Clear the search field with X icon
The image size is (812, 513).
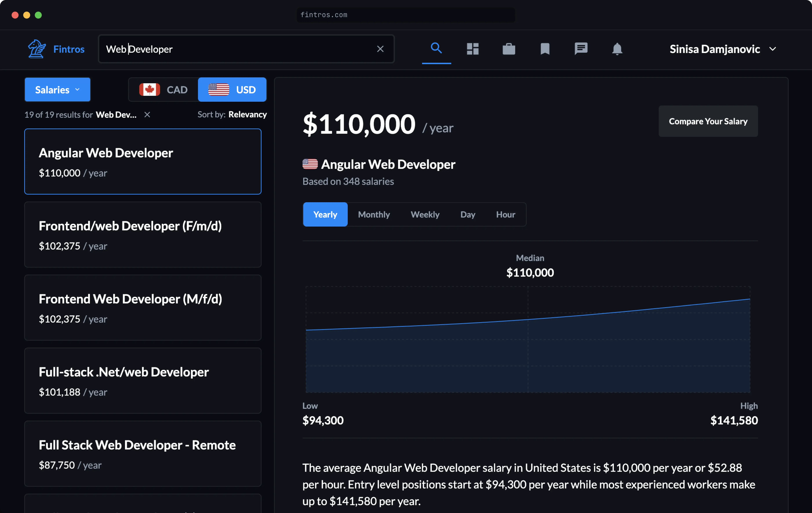tap(380, 49)
